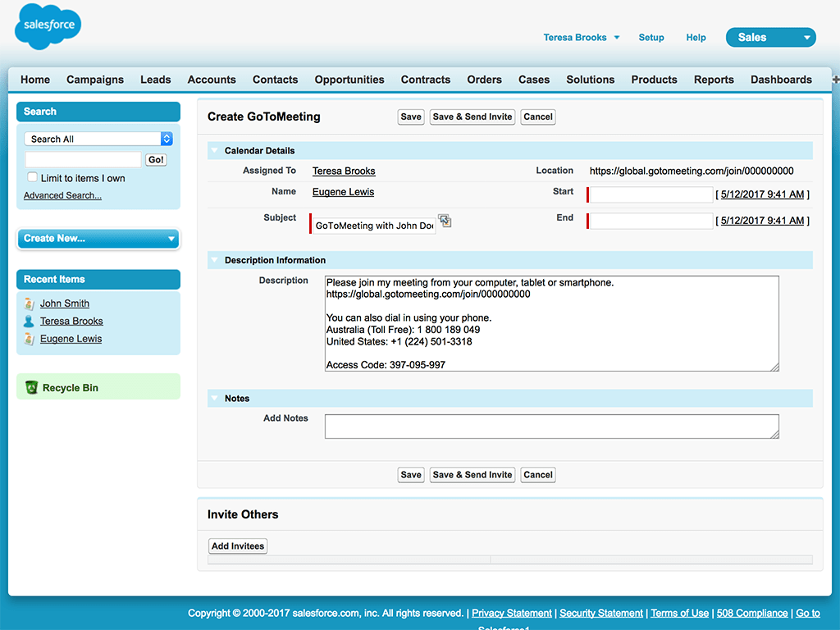The height and width of the screenshot is (630, 840).
Task: Enable Limit to items I own checkbox
Action: tap(33, 178)
